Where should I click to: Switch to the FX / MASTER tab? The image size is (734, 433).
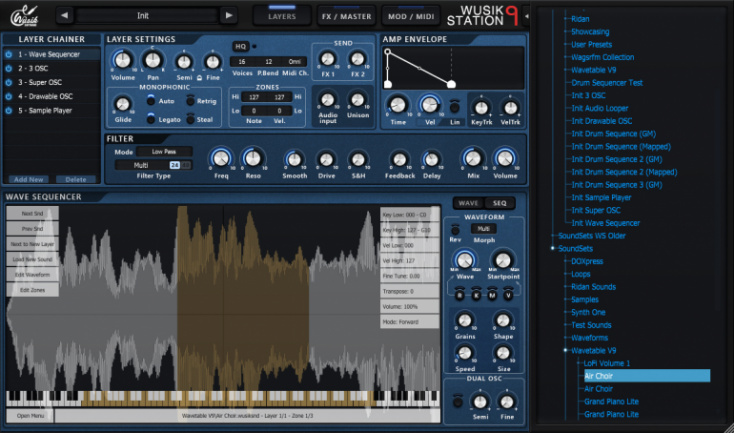(346, 16)
